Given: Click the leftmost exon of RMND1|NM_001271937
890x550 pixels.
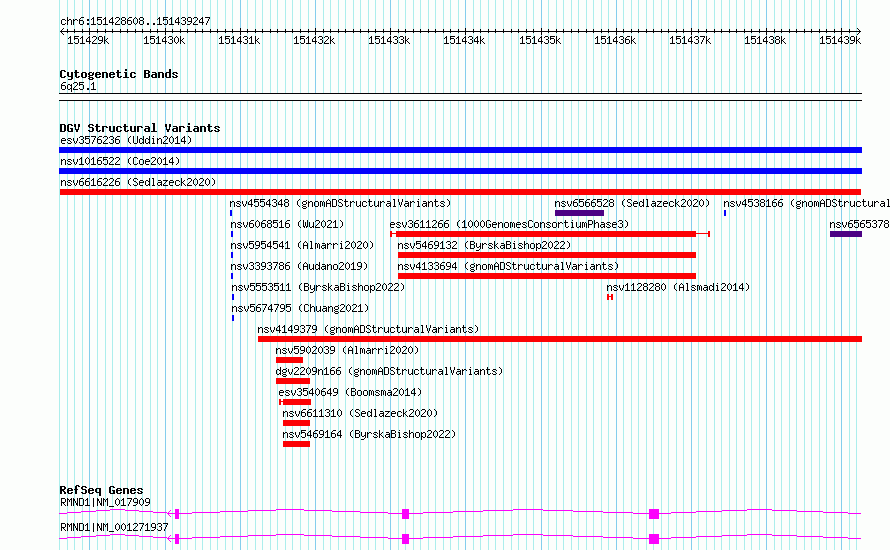Looking at the screenshot, I should tap(177, 539).
